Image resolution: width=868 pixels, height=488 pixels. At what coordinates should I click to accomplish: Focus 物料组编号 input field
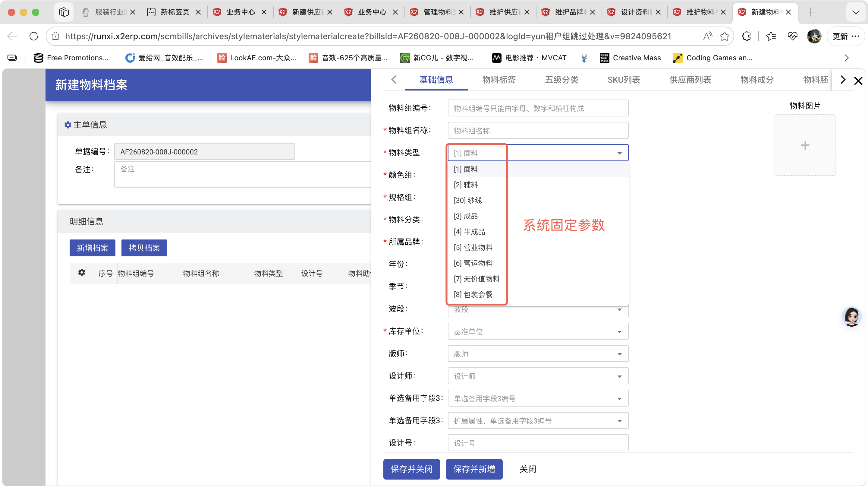point(538,108)
